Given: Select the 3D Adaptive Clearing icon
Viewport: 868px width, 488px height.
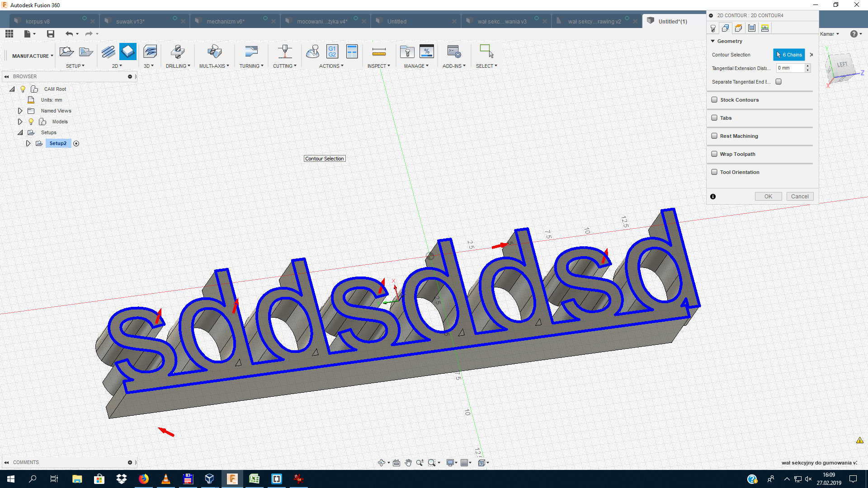Looking at the screenshot, I should pyautogui.click(x=150, y=52).
